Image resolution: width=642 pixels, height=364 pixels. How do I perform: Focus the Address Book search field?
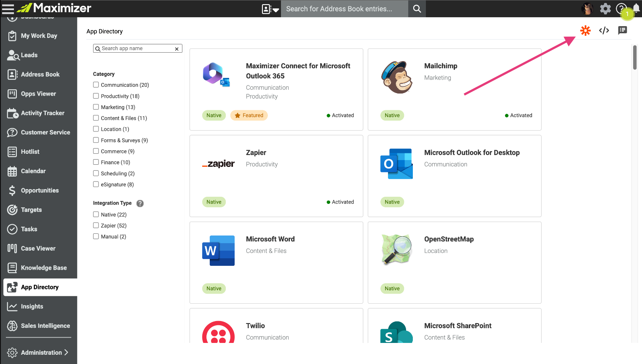point(345,8)
